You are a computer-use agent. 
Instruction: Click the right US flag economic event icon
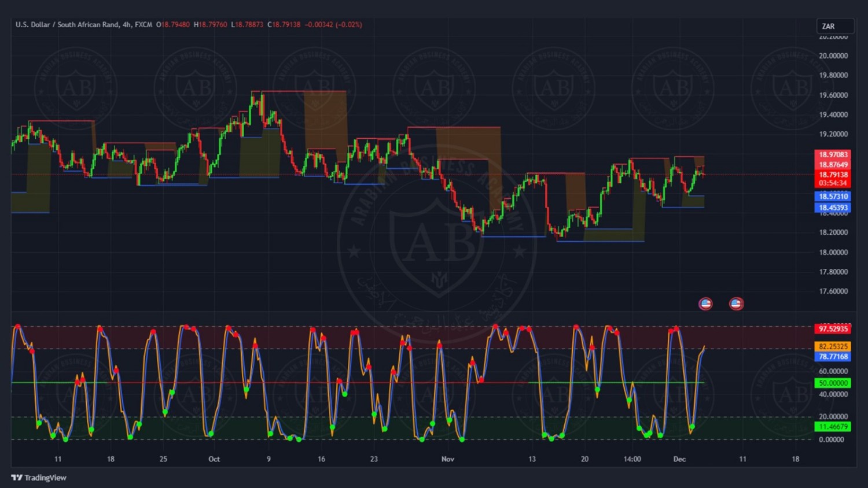click(736, 304)
